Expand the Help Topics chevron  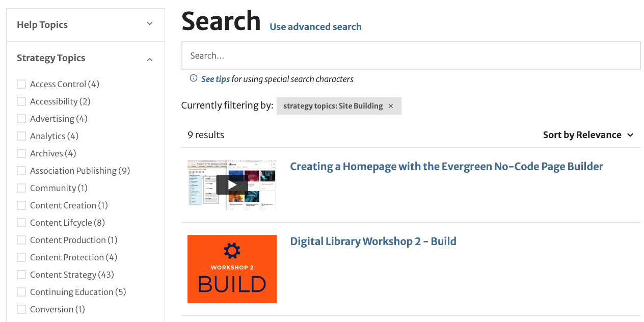point(150,24)
